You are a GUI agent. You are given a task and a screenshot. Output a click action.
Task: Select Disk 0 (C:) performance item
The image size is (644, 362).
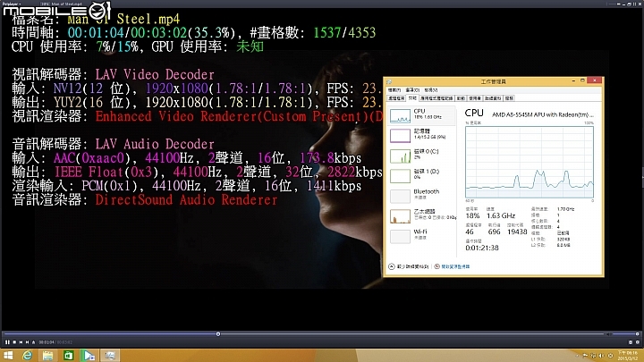point(422,156)
